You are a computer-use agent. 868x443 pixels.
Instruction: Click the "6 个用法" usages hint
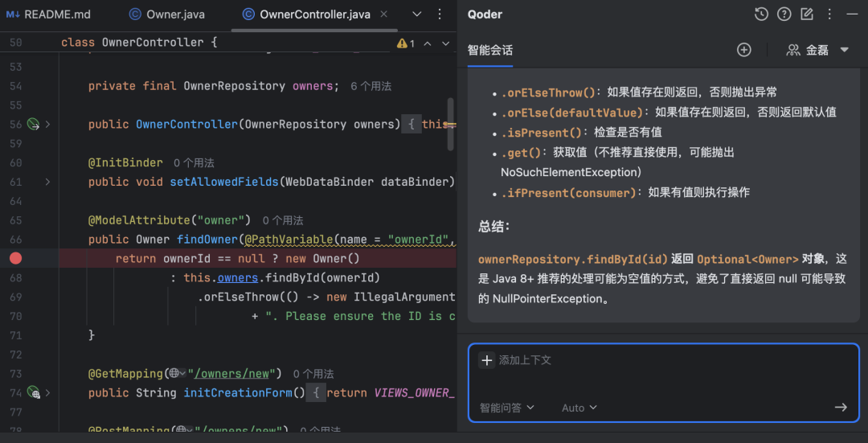pyautogui.click(x=371, y=86)
